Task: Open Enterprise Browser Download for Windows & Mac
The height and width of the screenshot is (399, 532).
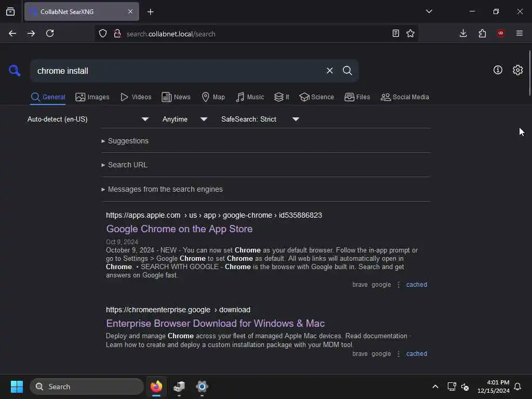Action: point(216,323)
